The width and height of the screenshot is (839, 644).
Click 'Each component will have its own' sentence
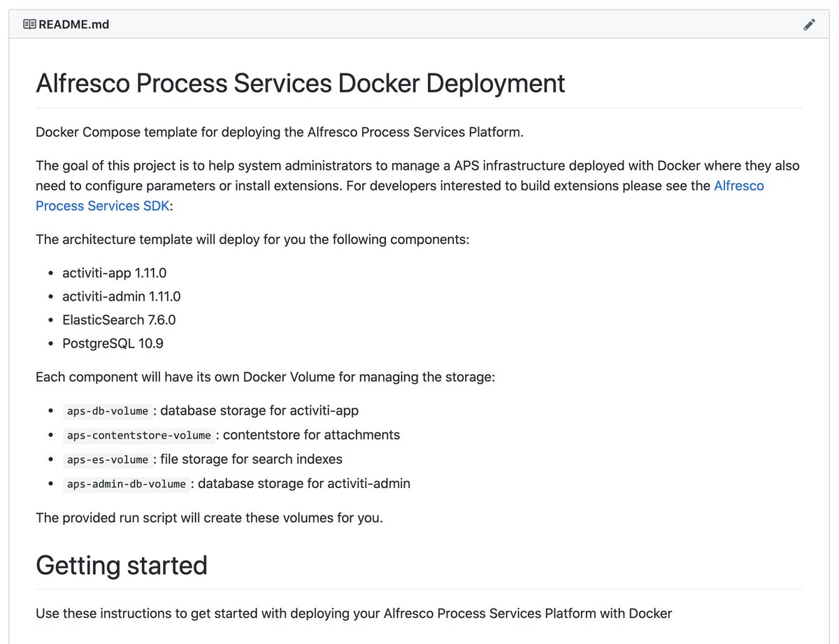tap(265, 377)
